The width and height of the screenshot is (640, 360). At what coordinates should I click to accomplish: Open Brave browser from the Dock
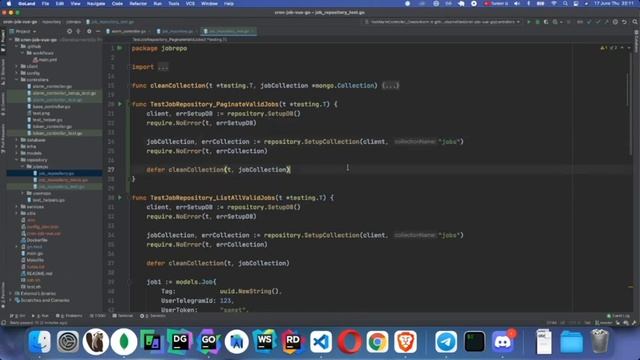tap(405, 341)
